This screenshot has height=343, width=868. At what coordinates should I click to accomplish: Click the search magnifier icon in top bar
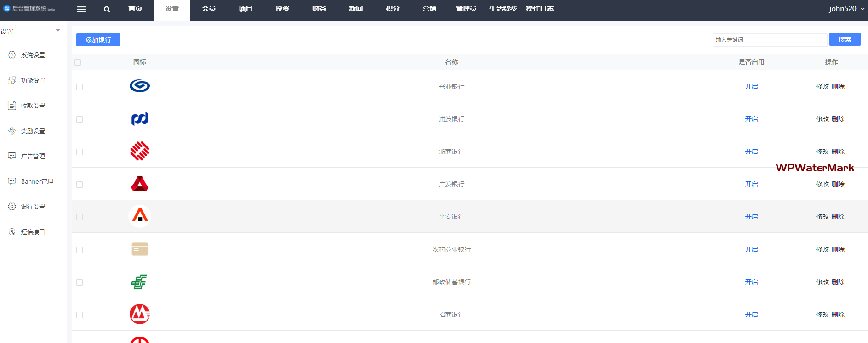point(107,9)
